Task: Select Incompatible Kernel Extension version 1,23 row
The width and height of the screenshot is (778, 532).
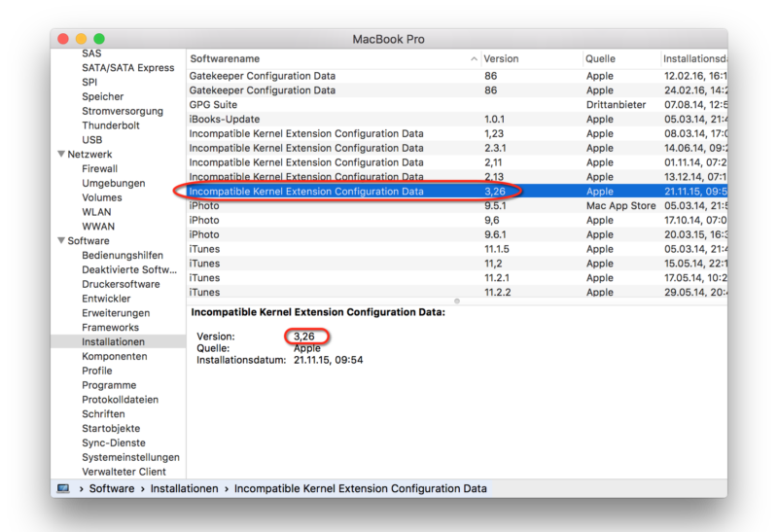Action: 457,133
